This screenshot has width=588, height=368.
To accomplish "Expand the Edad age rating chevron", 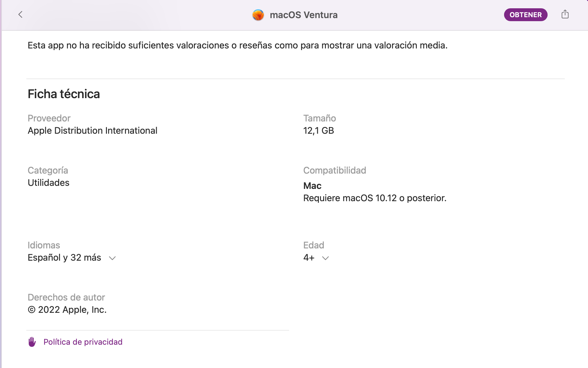I will [x=326, y=258].
